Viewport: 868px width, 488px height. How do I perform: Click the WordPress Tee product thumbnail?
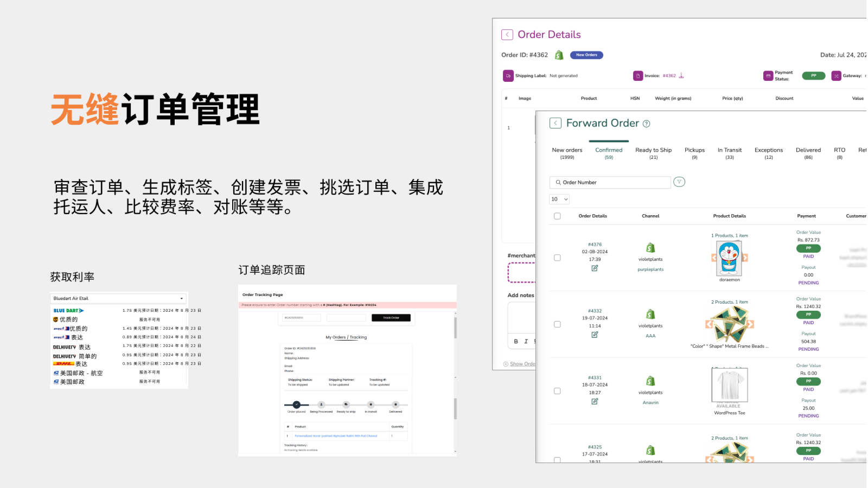pos(730,385)
